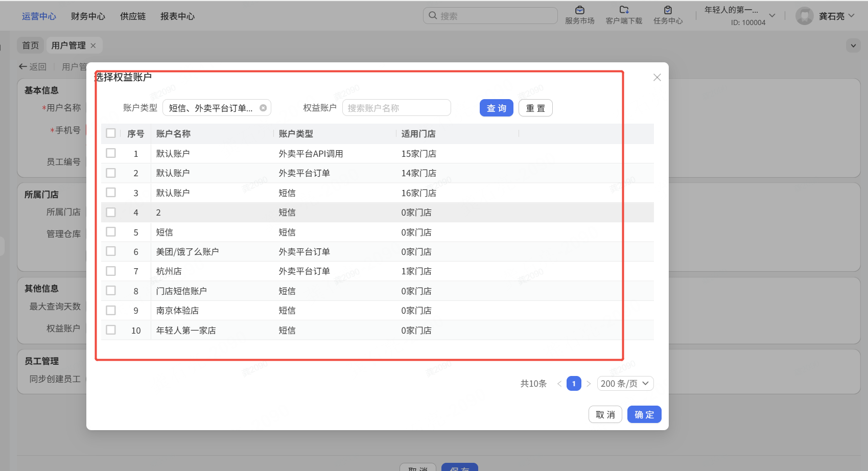Switch to the 用户管理 tab
The height and width of the screenshot is (471, 868).
click(x=68, y=45)
